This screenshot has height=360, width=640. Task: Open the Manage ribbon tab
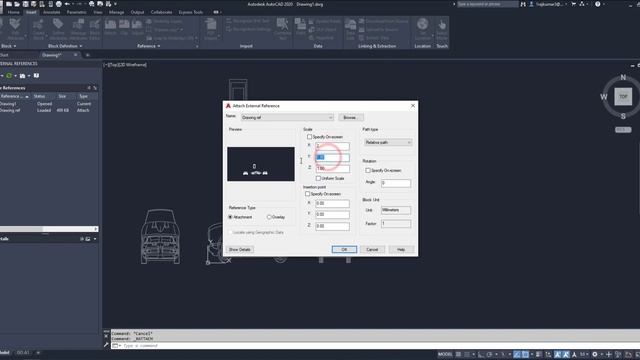click(x=116, y=12)
